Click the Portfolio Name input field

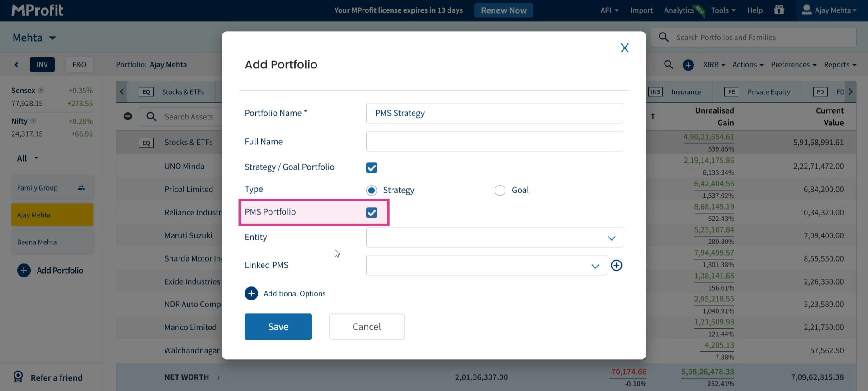(x=495, y=113)
